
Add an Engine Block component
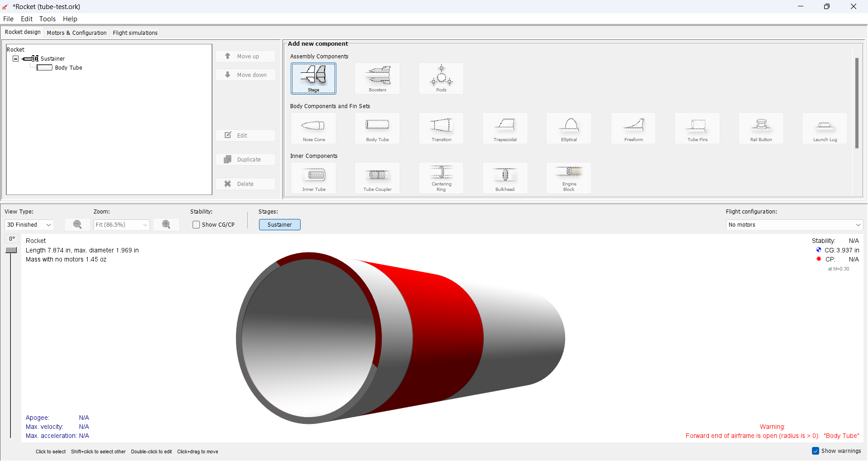click(569, 178)
